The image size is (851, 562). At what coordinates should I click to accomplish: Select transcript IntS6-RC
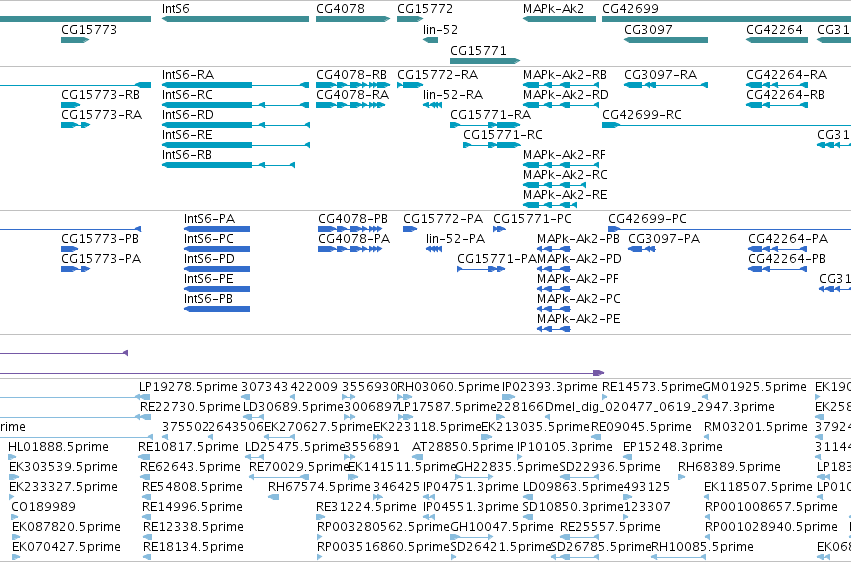236,105
